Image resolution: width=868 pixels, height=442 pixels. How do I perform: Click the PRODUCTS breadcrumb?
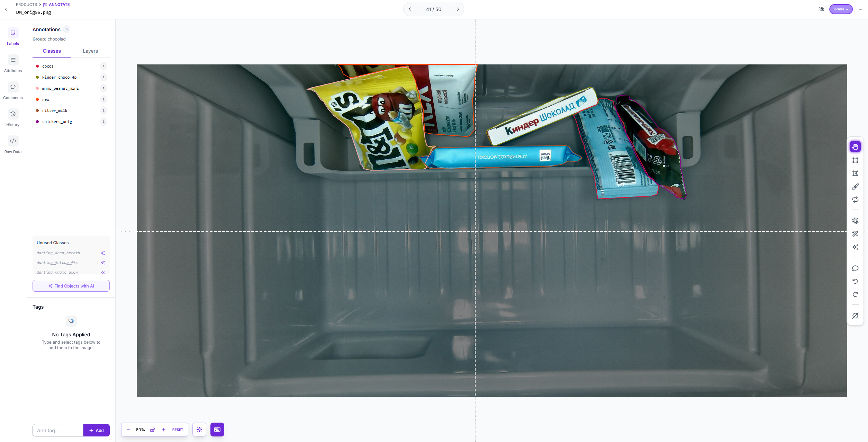[x=26, y=5]
